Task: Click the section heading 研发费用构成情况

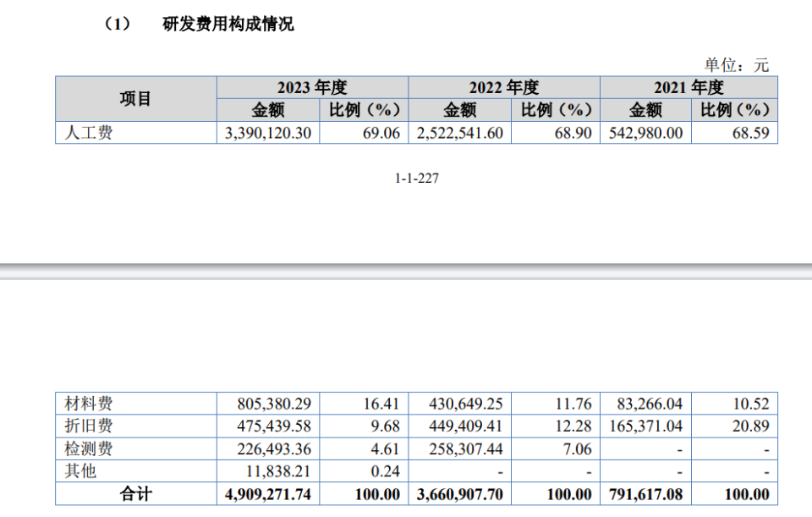Action: tap(228, 24)
